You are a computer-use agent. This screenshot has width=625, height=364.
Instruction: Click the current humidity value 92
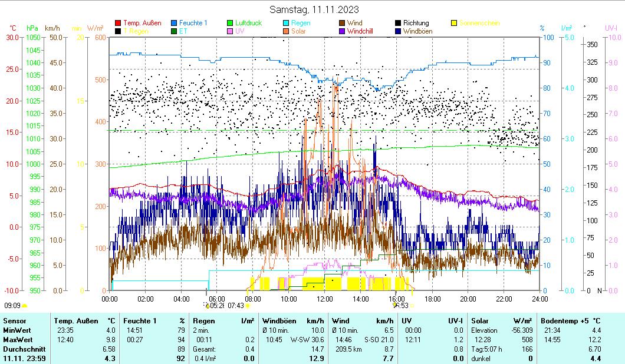(x=181, y=359)
